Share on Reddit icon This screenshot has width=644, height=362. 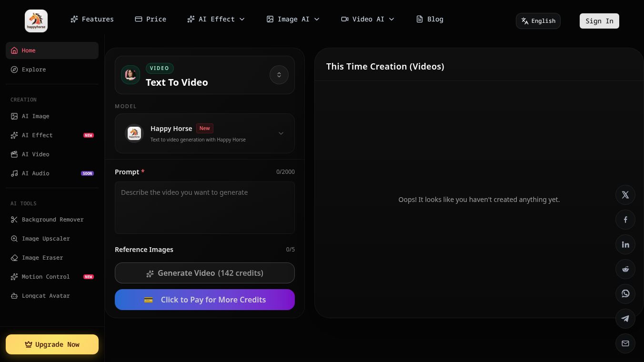pyautogui.click(x=625, y=269)
